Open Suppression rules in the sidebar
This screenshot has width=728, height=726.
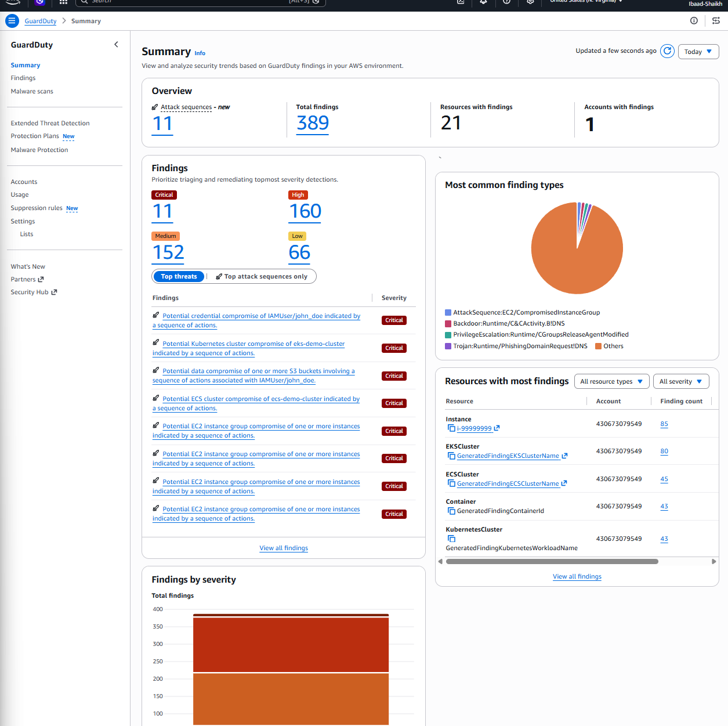tap(37, 208)
